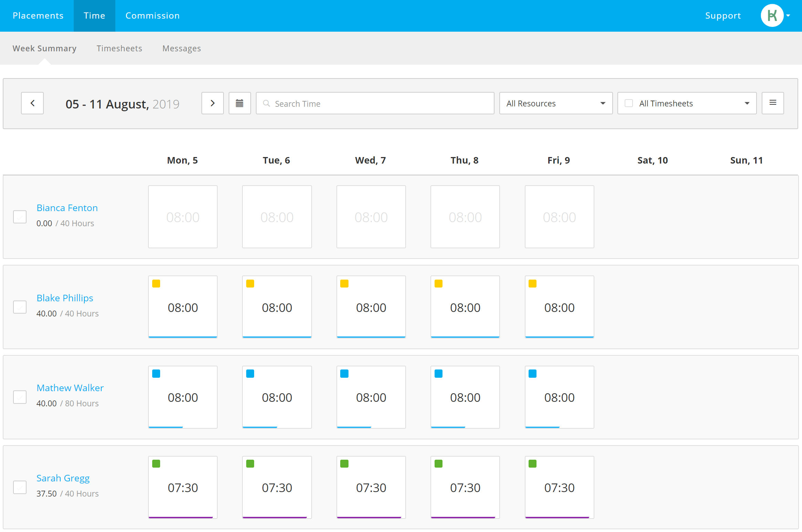Open the All Resources dropdown
Viewport: 802px width, 532px height.
tap(556, 103)
